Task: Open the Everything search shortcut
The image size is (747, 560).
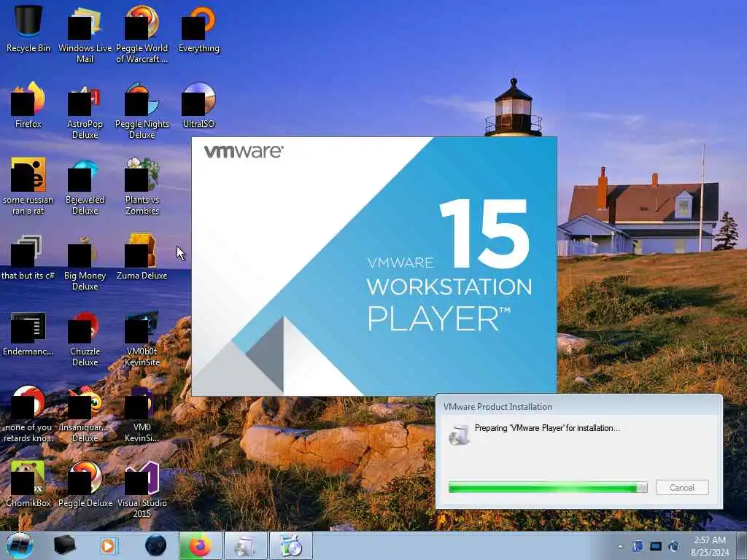Action: (198, 28)
